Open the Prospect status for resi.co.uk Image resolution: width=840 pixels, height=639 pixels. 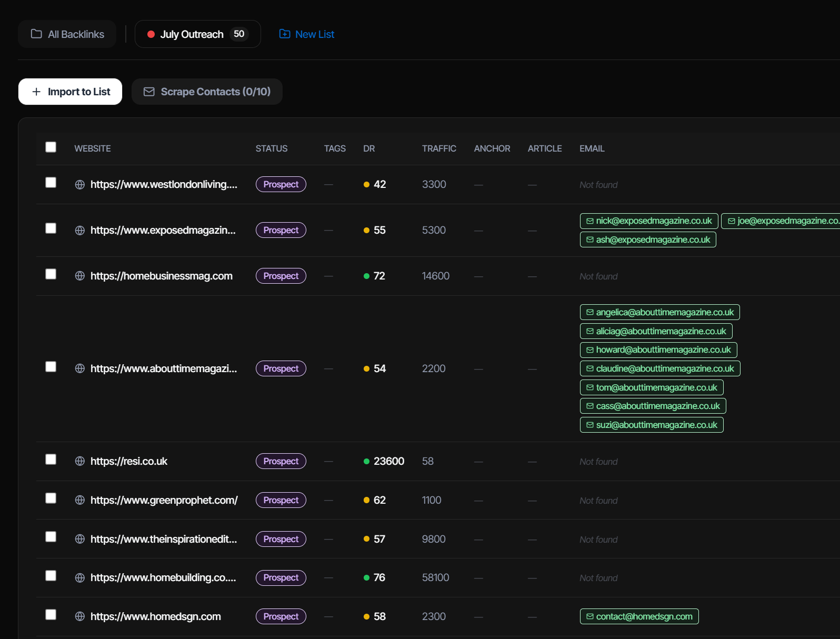(x=281, y=461)
